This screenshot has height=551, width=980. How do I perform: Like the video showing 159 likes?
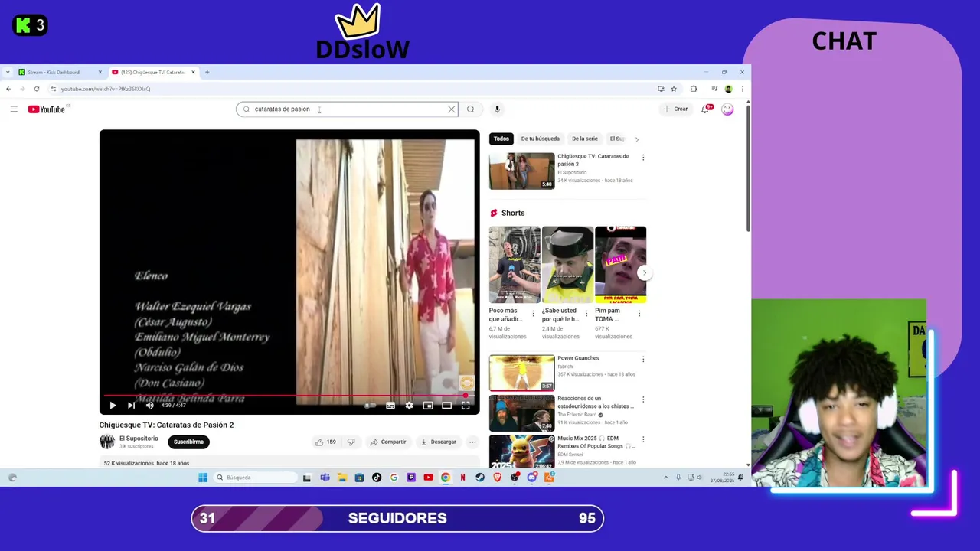[x=325, y=442]
